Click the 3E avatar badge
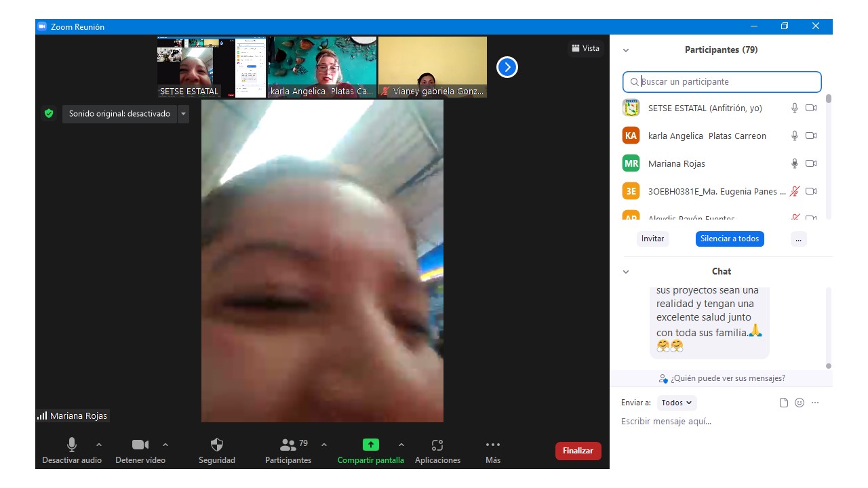The image size is (868, 488). pyautogui.click(x=631, y=191)
